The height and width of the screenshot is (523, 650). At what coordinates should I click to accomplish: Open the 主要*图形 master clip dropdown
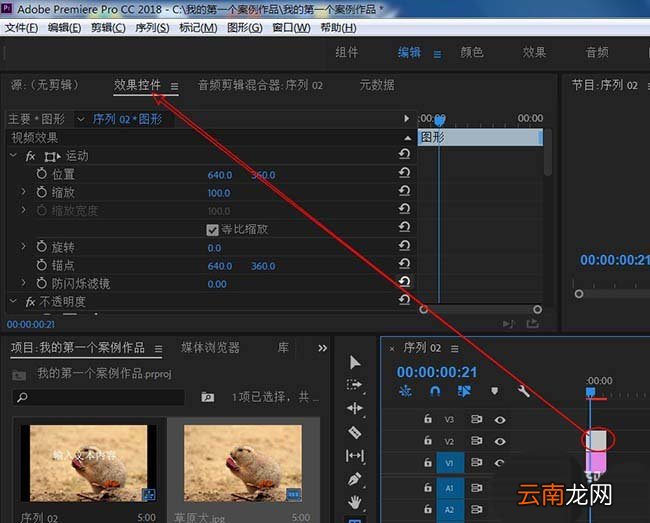[x=80, y=120]
